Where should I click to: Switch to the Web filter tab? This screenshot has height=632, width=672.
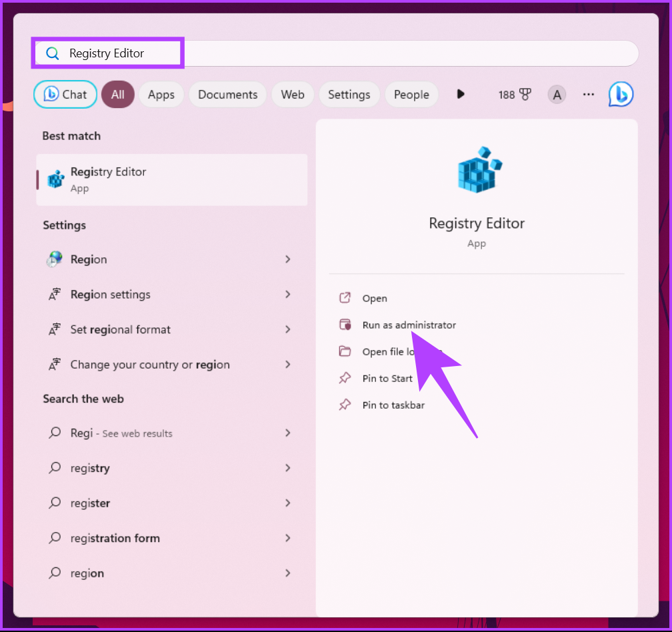click(293, 94)
